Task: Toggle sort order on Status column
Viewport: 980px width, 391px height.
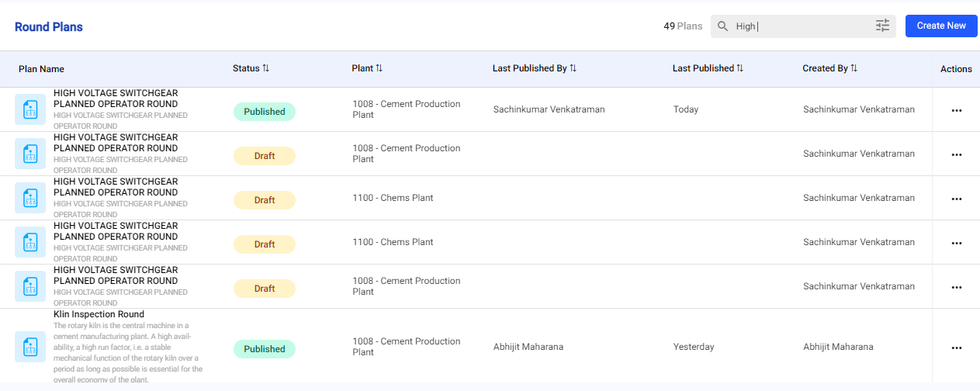Action: click(266, 68)
